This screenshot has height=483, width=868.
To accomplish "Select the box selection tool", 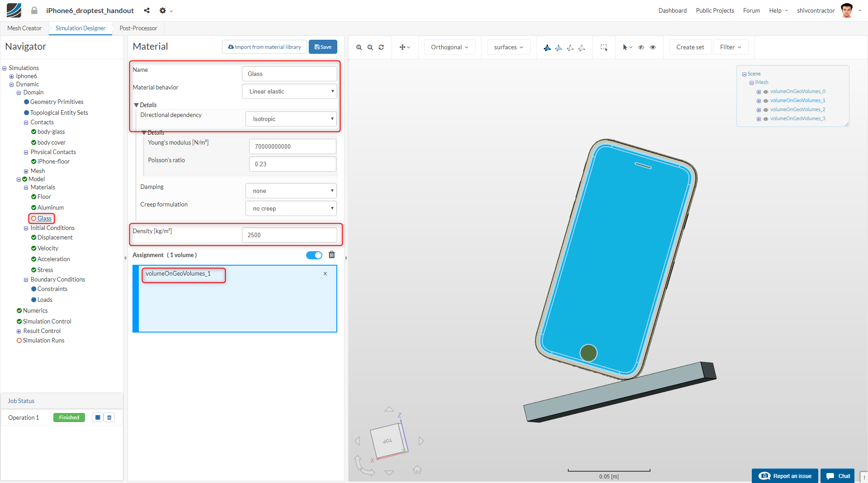I will point(604,47).
